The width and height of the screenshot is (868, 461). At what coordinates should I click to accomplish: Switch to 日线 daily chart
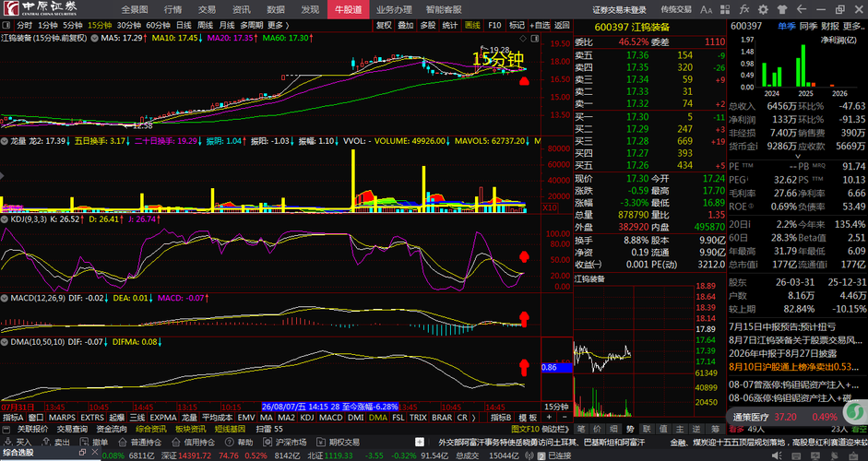pyautogui.click(x=184, y=25)
